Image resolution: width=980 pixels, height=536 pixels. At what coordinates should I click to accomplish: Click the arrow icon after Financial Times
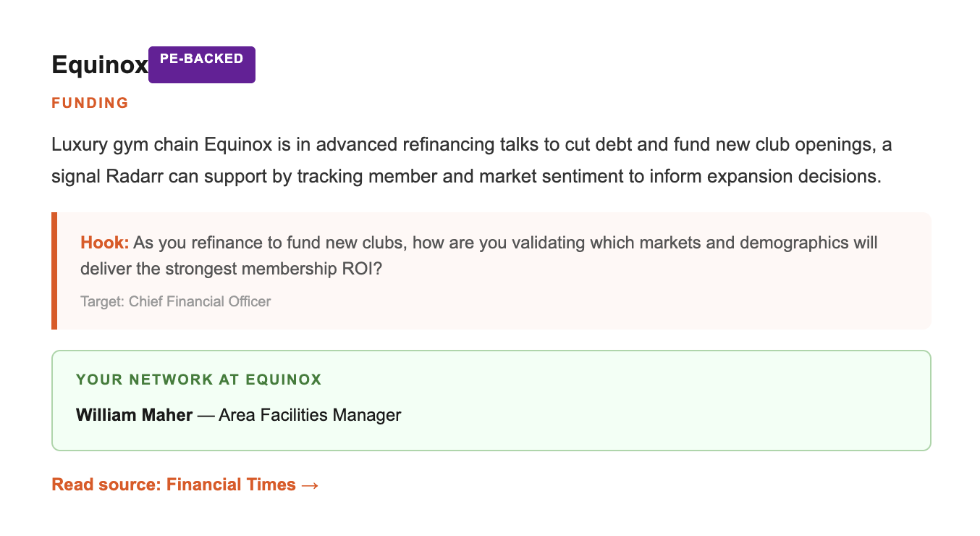(x=310, y=485)
